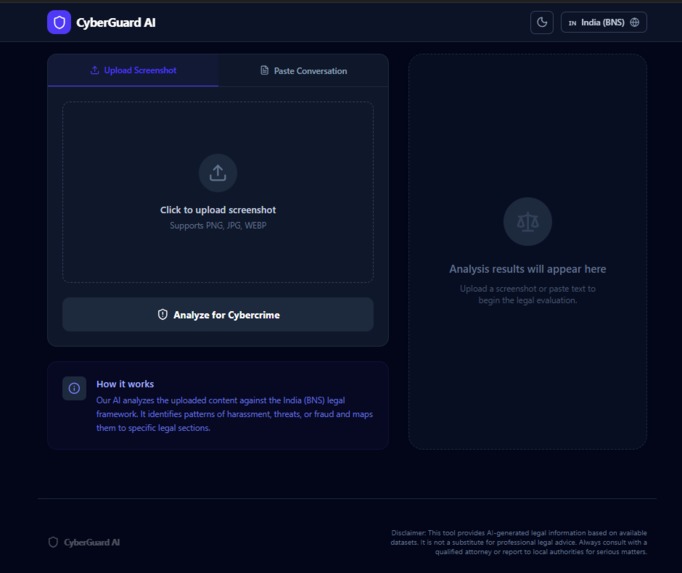Click the info icon beside How it works
682x573 pixels.
click(74, 388)
